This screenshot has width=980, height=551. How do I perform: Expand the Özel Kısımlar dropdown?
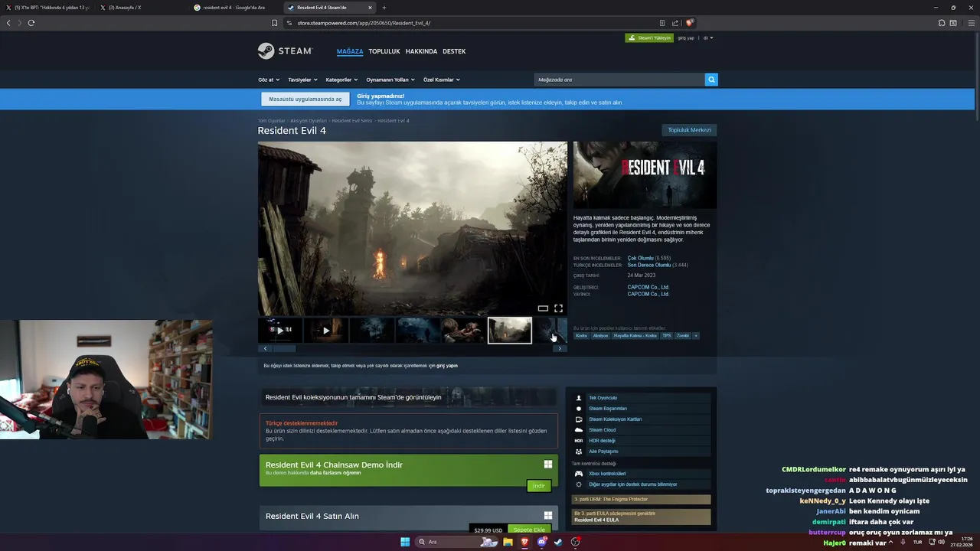442,80
